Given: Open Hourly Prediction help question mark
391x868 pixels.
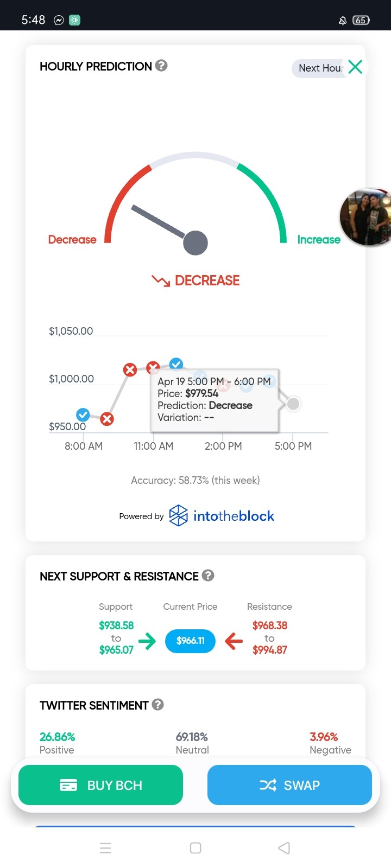Looking at the screenshot, I should 161,66.
